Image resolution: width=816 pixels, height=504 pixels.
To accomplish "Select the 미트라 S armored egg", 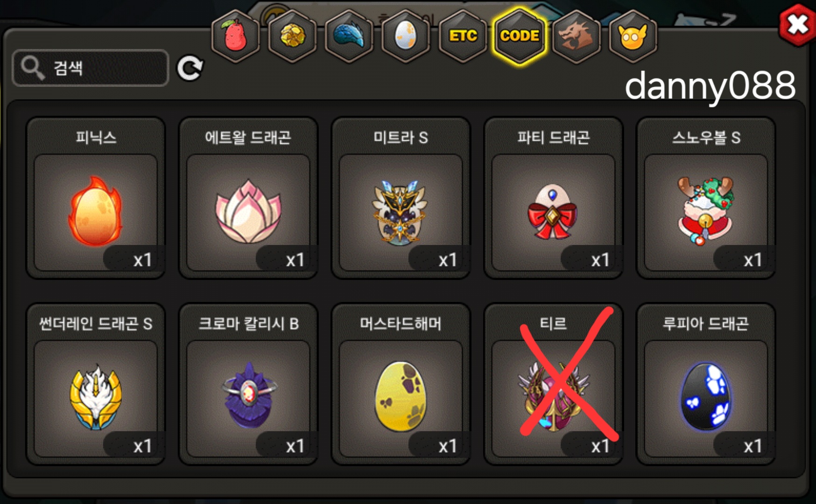I will [x=401, y=198].
